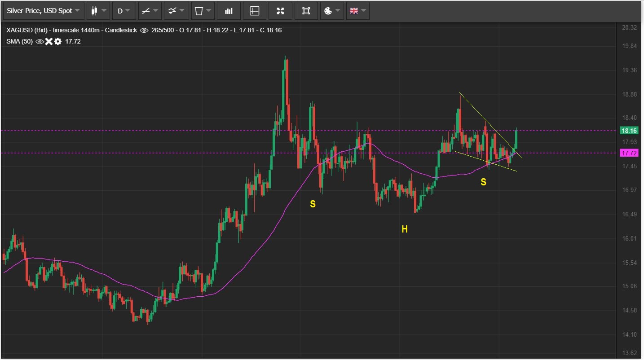Click the volume bars icon
Screen dimensions: 644x360
(229, 11)
